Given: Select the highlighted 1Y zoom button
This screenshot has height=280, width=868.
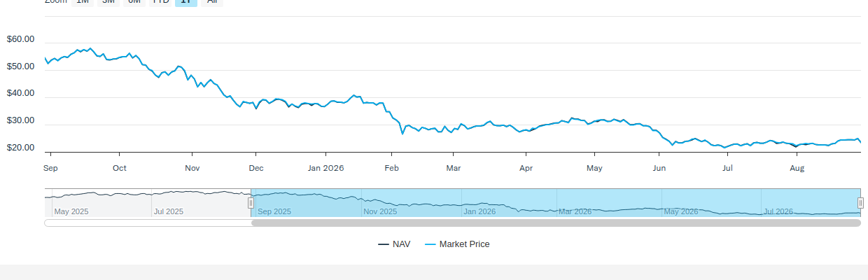Looking at the screenshot, I should [x=186, y=2].
